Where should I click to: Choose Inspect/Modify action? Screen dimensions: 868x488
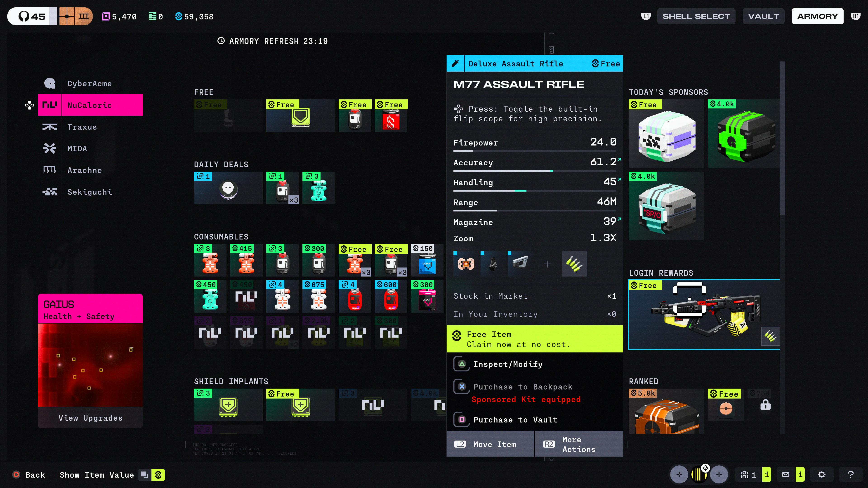click(535, 364)
